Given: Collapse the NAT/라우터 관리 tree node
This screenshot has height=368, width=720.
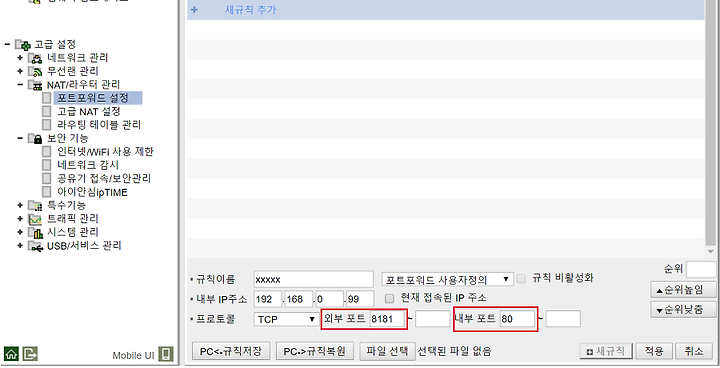Looking at the screenshot, I should (20, 85).
